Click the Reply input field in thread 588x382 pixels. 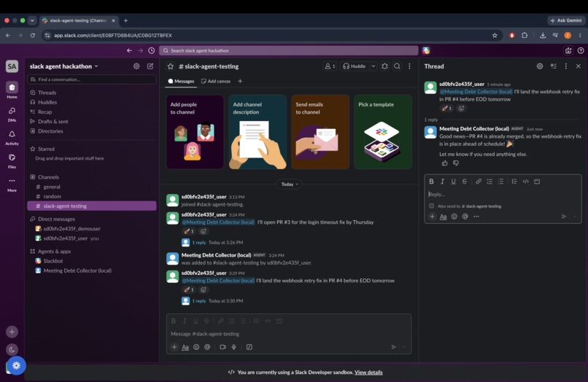503,194
